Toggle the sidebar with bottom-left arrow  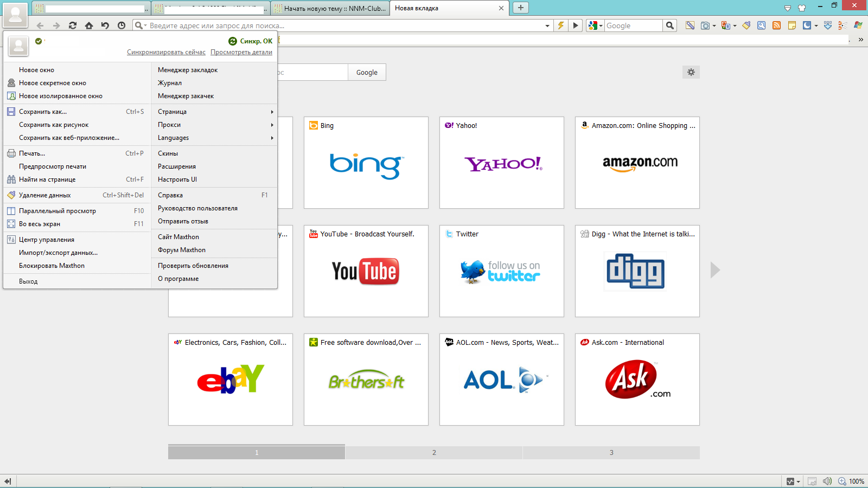(x=8, y=481)
